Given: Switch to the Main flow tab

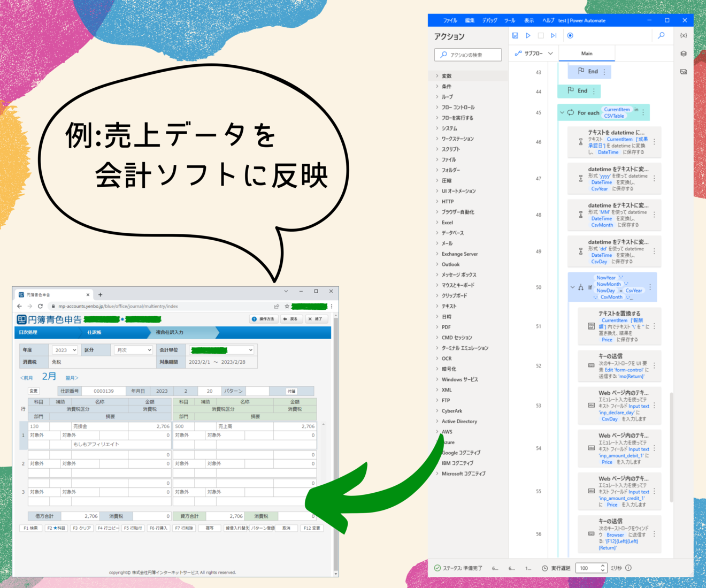Looking at the screenshot, I should pos(587,54).
